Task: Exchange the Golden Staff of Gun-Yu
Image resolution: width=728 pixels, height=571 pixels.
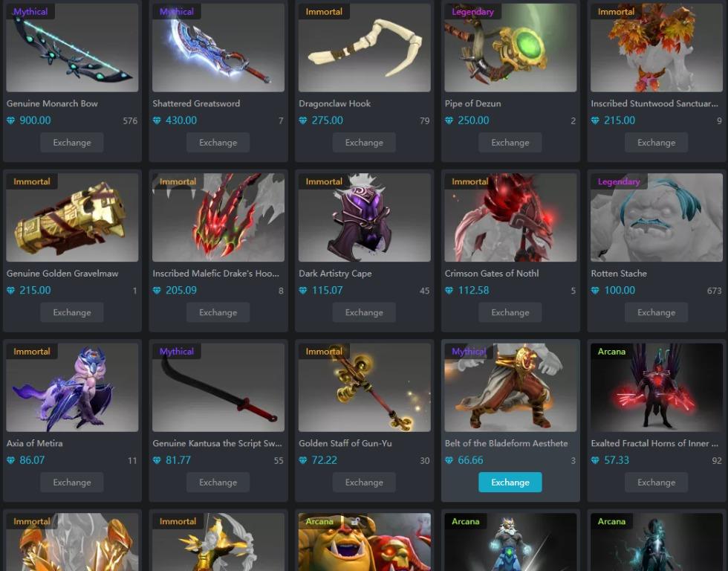Action: click(x=365, y=483)
